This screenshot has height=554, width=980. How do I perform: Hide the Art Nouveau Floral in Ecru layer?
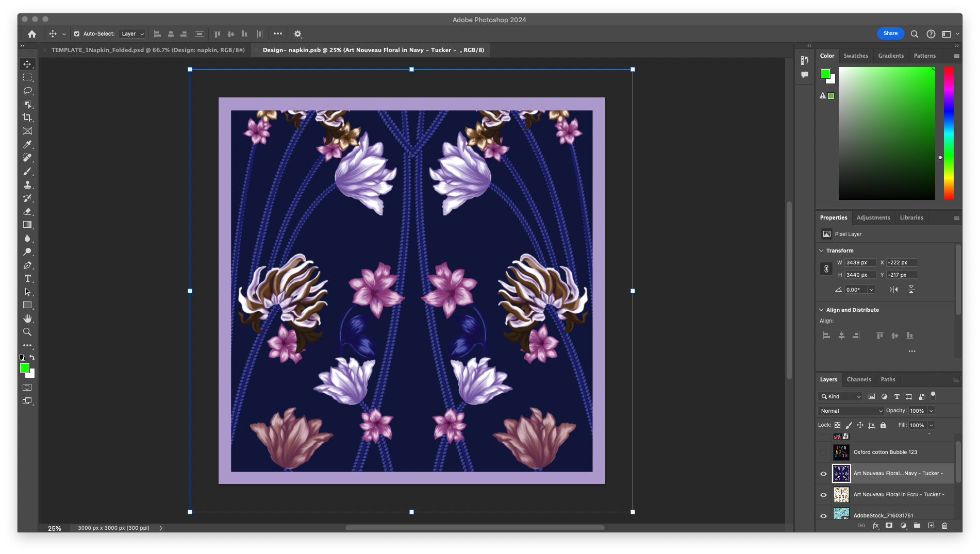coord(823,495)
